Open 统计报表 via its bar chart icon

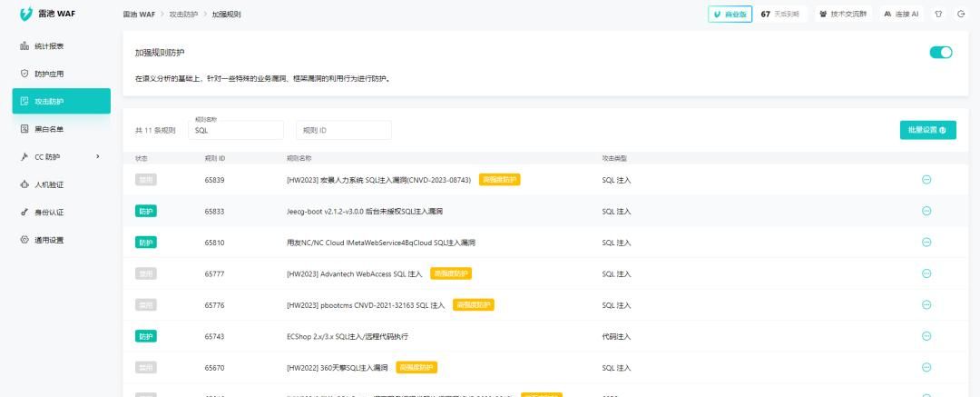[x=25, y=45]
